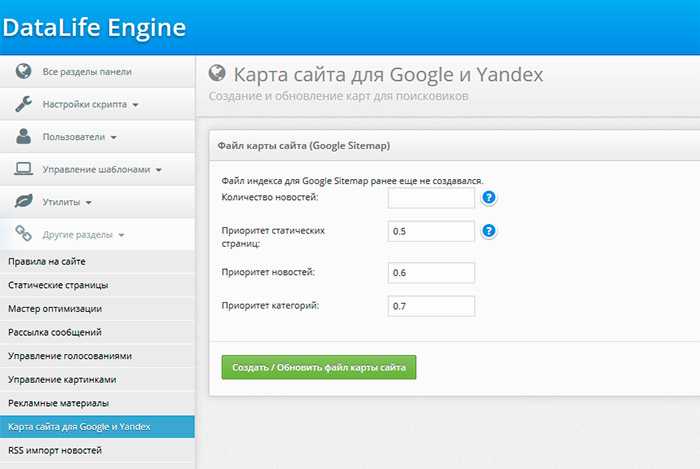The height and width of the screenshot is (469, 700).
Task: Click the Карта сайта для Google и Yandex heading
Action: [x=388, y=75]
